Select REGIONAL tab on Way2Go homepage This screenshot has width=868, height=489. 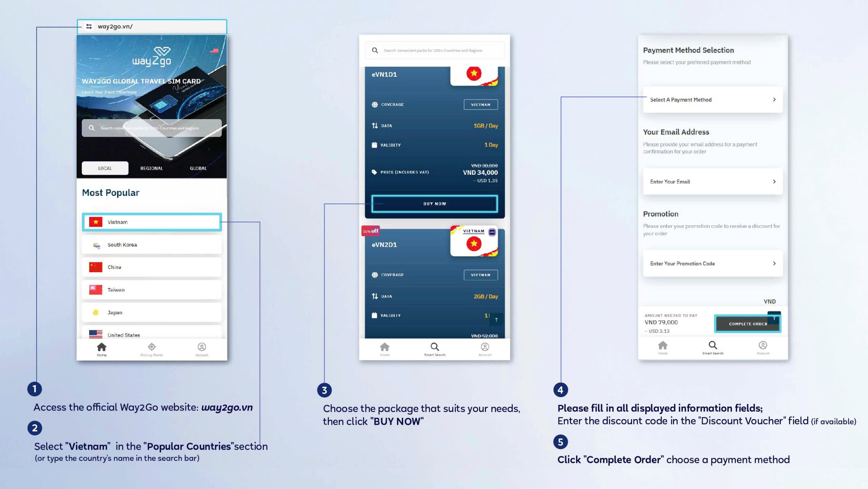152,168
